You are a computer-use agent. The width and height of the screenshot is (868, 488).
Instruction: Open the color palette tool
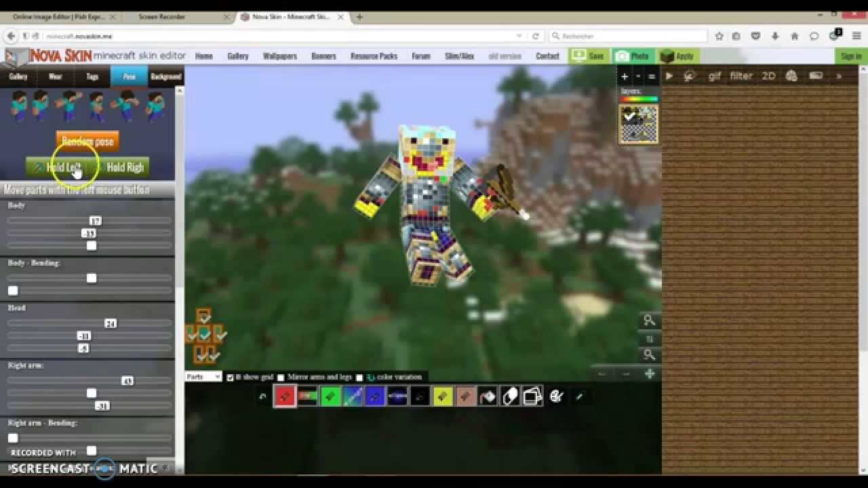tap(556, 396)
